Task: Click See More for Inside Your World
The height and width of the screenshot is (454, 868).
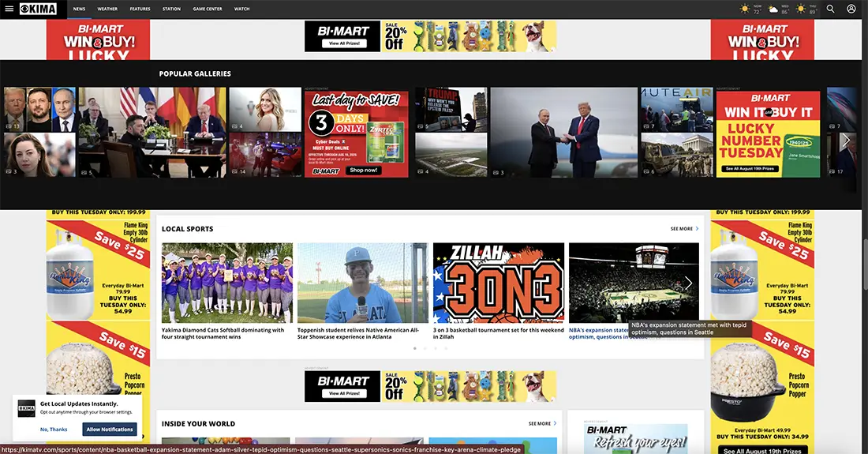Action: click(543, 423)
